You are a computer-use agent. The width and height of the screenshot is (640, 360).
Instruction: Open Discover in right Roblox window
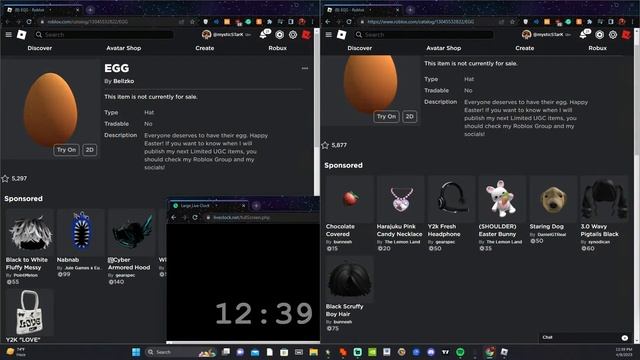[360, 48]
